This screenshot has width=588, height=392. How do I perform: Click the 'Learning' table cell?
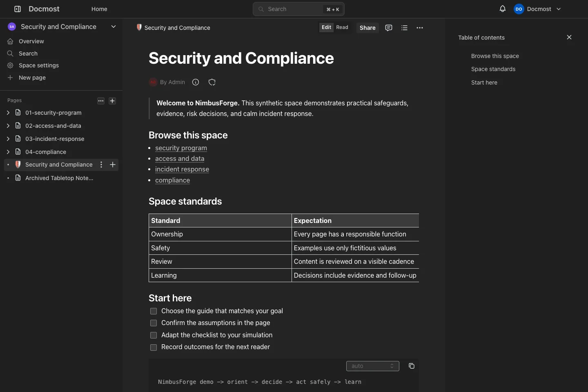[x=220, y=275]
